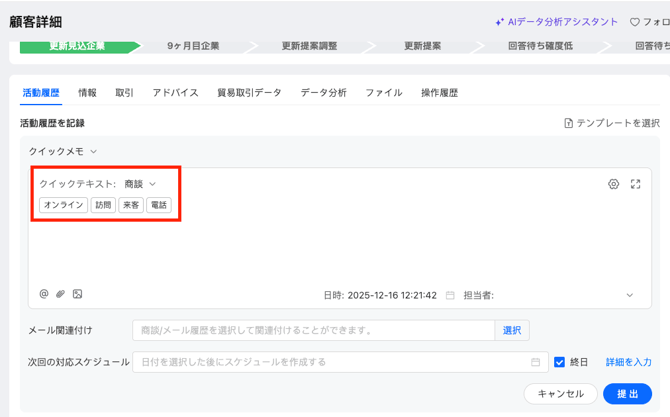
Task: Open quick text settings gear icon
Action: [613, 184]
